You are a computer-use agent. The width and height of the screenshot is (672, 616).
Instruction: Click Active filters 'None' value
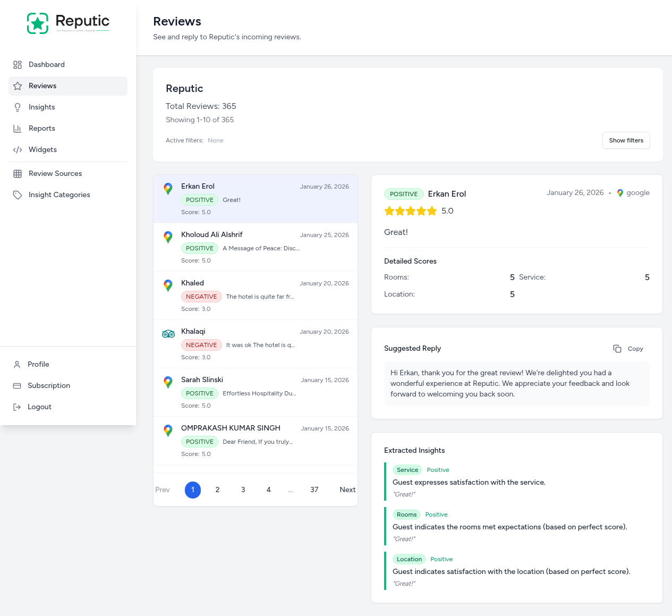point(215,141)
